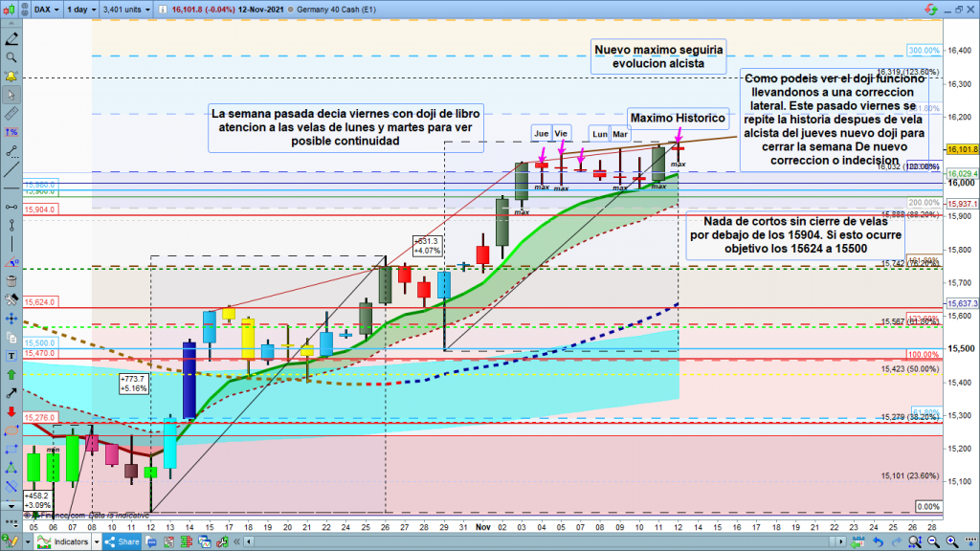Image resolution: width=980 pixels, height=551 pixels.
Task: Open the bell price alert tool
Action: coord(11,77)
